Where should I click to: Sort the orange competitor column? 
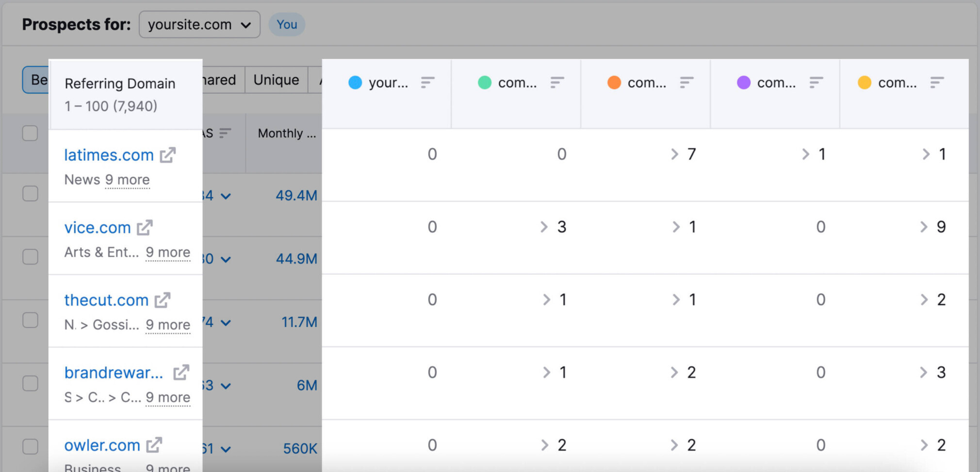pyautogui.click(x=686, y=83)
